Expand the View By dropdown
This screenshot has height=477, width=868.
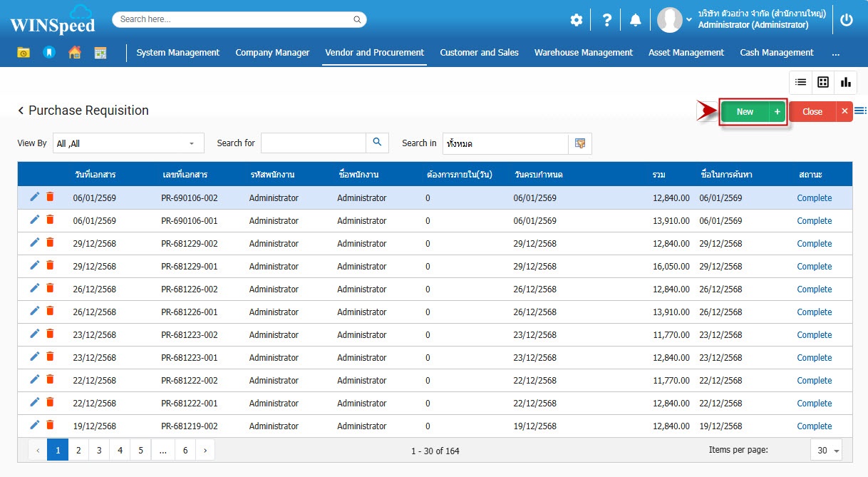[x=191, y=143]
